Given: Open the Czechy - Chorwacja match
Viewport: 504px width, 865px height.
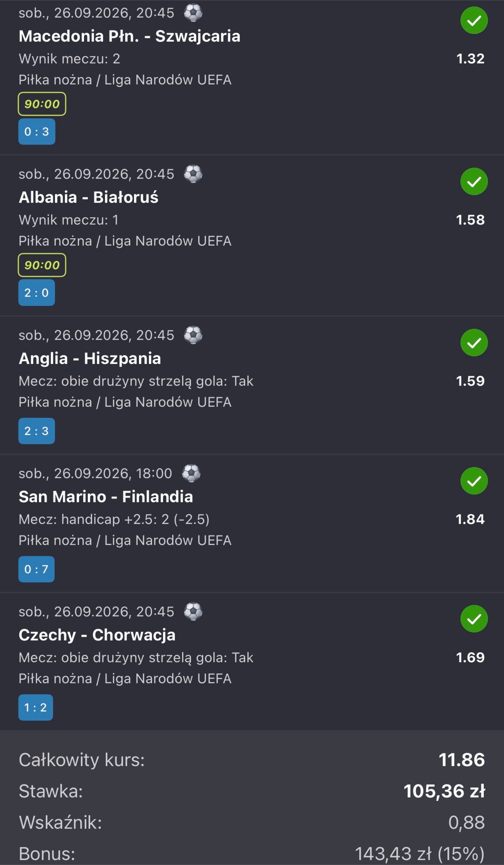Looking at the screenshot, I should tap(97, 635).
